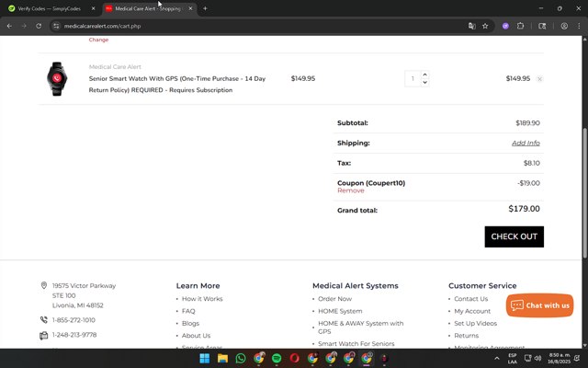The image size is (588, 368).
Task: Open Smart Watch For Seniors footer link
Action: [x=356, y=343]
